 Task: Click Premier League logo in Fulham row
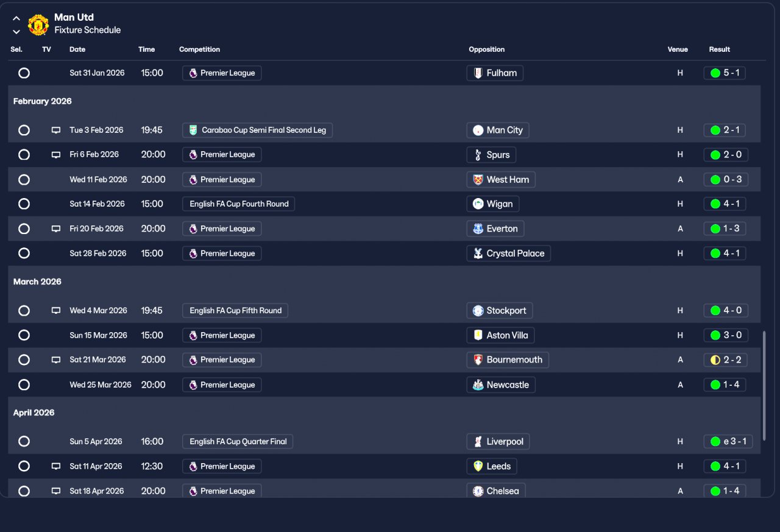[x=193, y=73]
